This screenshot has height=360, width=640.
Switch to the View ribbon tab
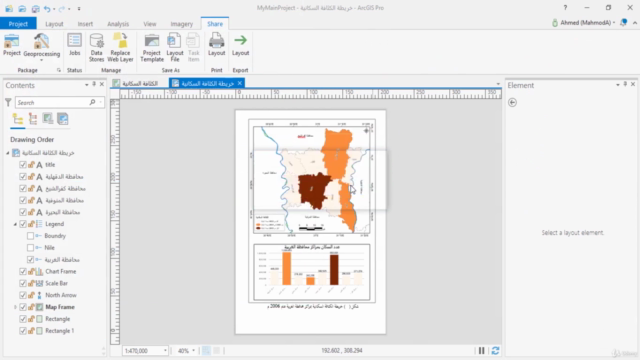click(x=150, y=24)
